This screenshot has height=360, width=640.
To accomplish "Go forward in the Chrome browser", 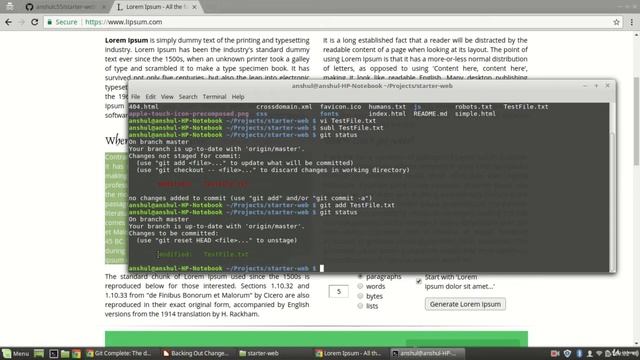I will click(x=21, y=22).
